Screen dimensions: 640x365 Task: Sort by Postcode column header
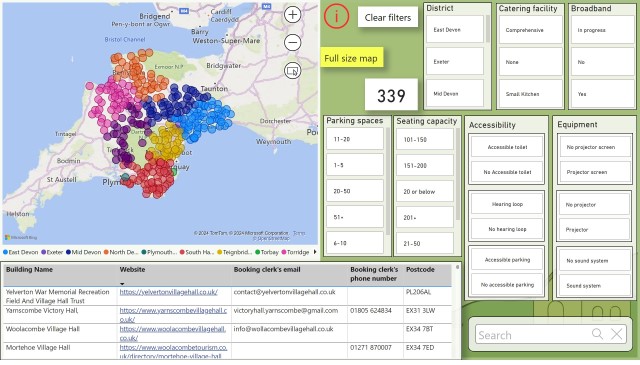pyautogui.click(x=420, y=269)
